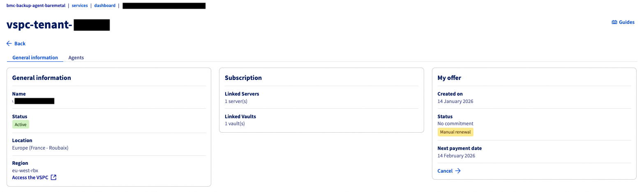Click the yellow Manual renewal badge
Viewport: 644px width, 192px height.
[455, 132]
